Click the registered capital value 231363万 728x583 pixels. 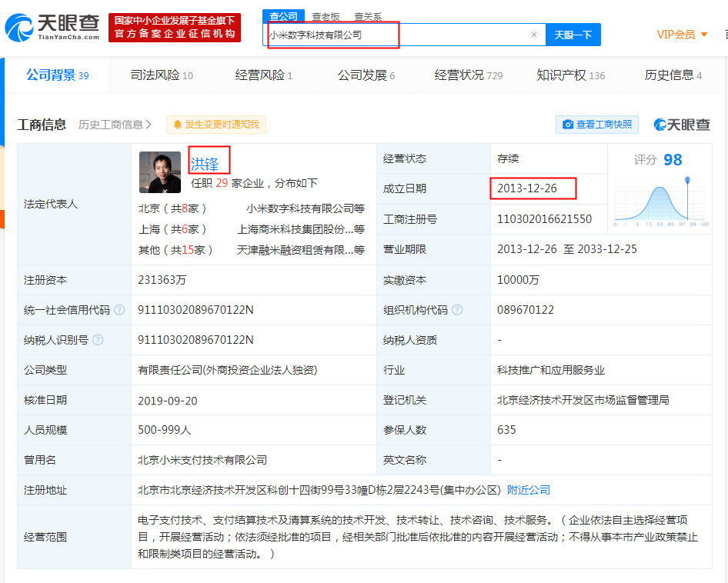[162, 280]
